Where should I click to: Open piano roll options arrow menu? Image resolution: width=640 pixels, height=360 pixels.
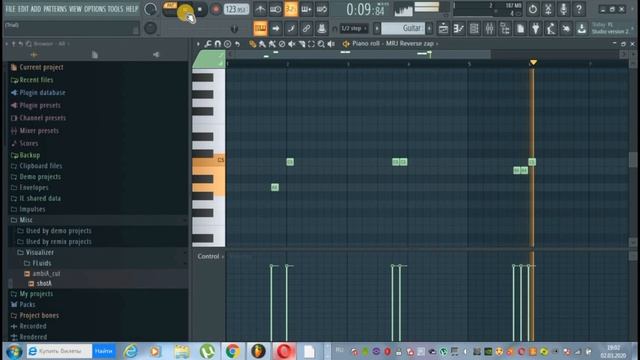(x=198, y=44)
